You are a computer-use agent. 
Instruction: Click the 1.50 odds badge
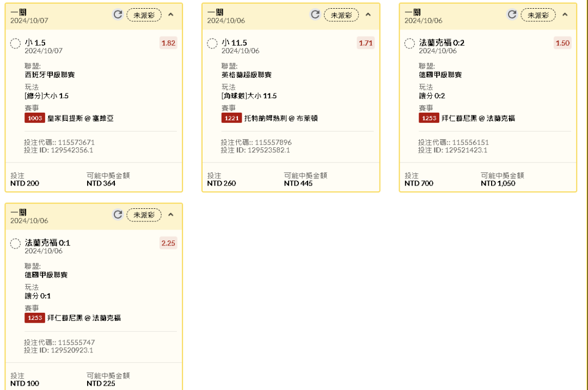562,43
